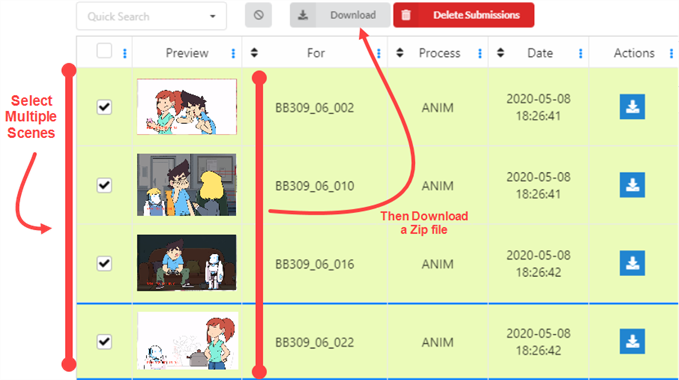Uncheck the BB309_06_016 row checkbox
Viewport: 679px width, 380px height.
pyautogui.click(x=104, y=263)
